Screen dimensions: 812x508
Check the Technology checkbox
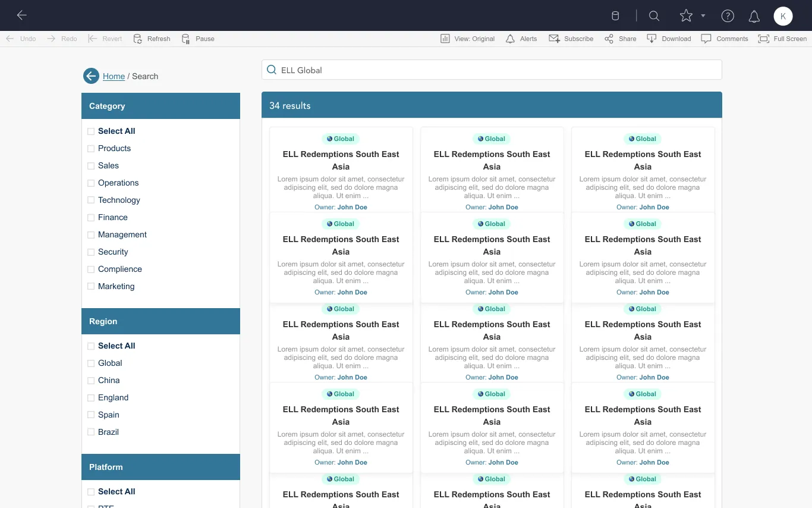pos(91,200)
